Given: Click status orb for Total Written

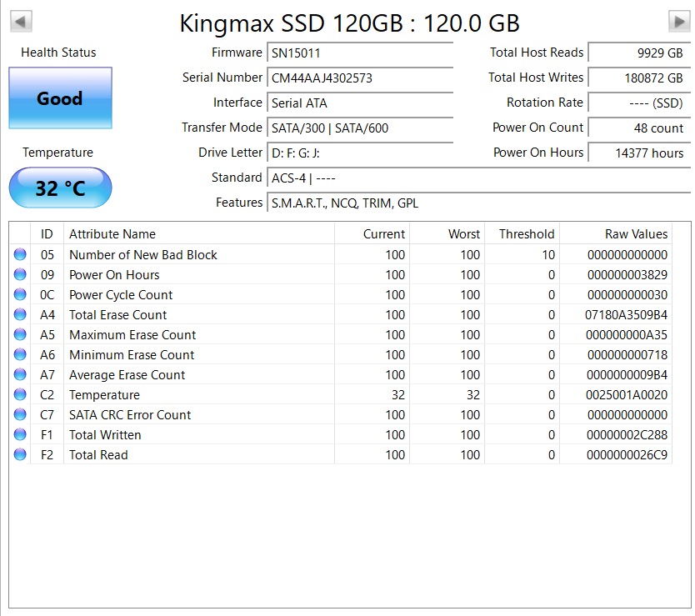Looking at the screenshot, I should pos(20,434).
